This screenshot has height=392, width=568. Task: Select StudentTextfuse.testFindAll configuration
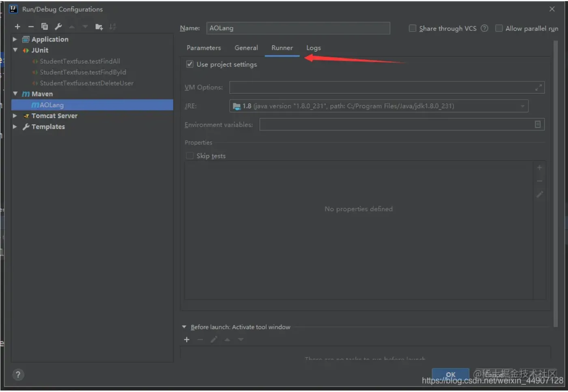point(80,61)
